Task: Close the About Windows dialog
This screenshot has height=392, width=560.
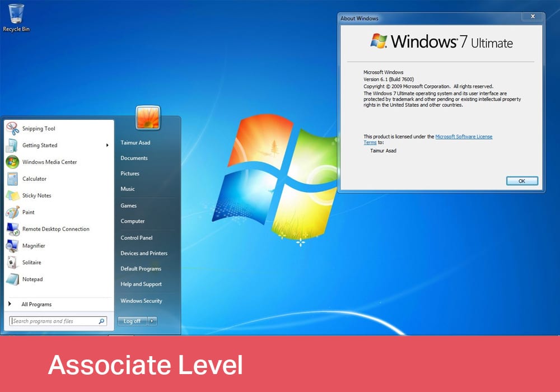Action: click(x=533, y=16)
